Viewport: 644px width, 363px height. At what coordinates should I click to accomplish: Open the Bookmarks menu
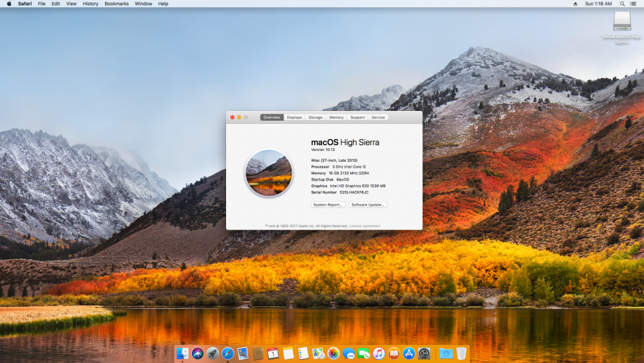click(x=117, y=4)
